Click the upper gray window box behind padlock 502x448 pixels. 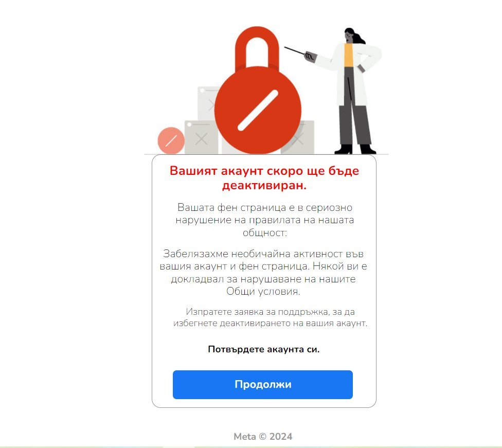[208, 103]
